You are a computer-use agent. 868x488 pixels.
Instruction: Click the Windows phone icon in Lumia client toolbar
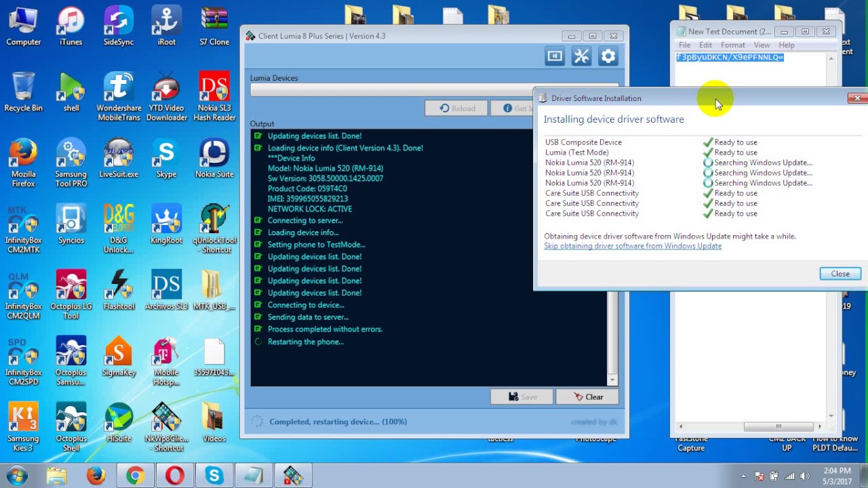[555, 57]
